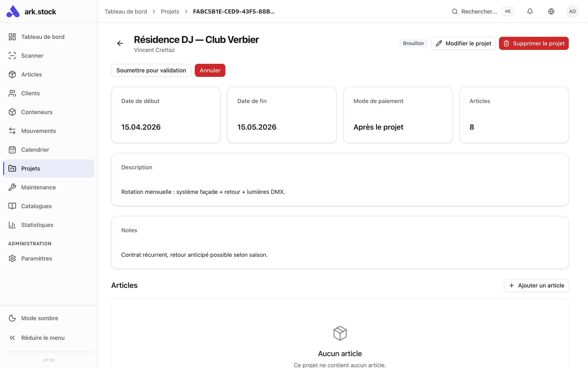Open Calendrier menu item

(49, 150)
